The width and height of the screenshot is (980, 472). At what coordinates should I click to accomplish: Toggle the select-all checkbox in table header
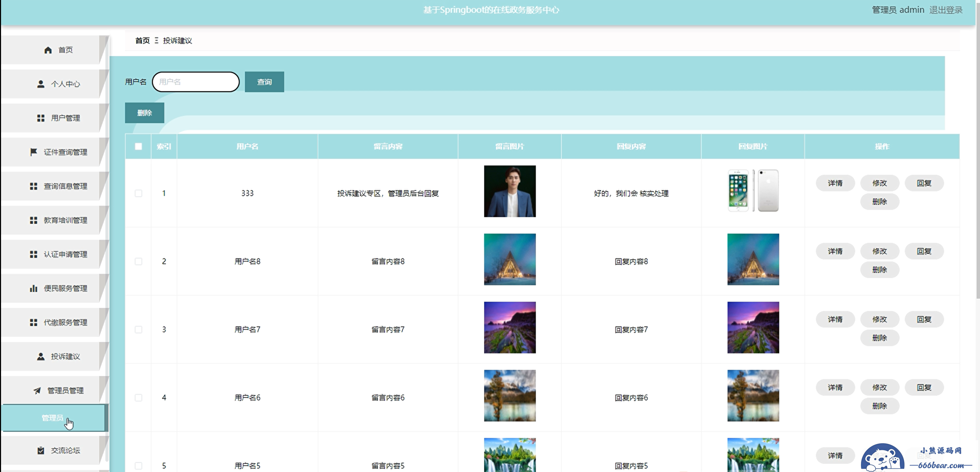click(x=138, y=146)
